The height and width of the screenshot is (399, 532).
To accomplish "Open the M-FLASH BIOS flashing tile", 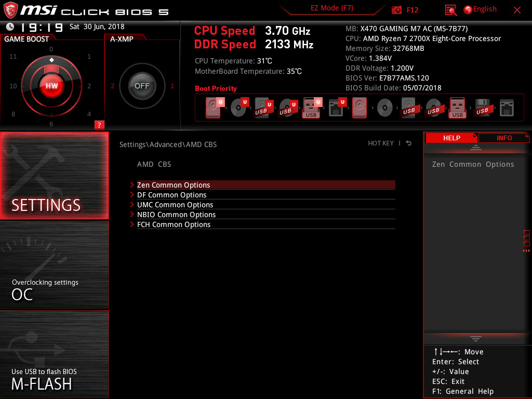I will (x=54, y=354).
